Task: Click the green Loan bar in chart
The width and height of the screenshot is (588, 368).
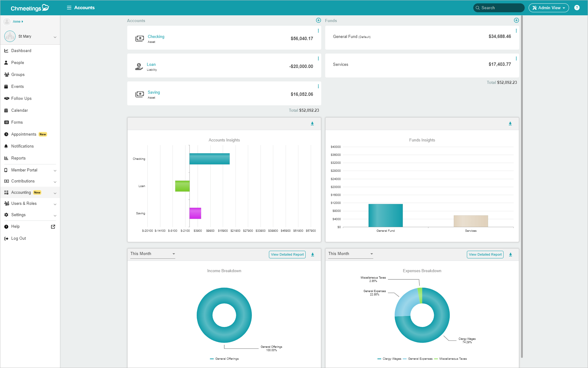Action: click(182, 186)
